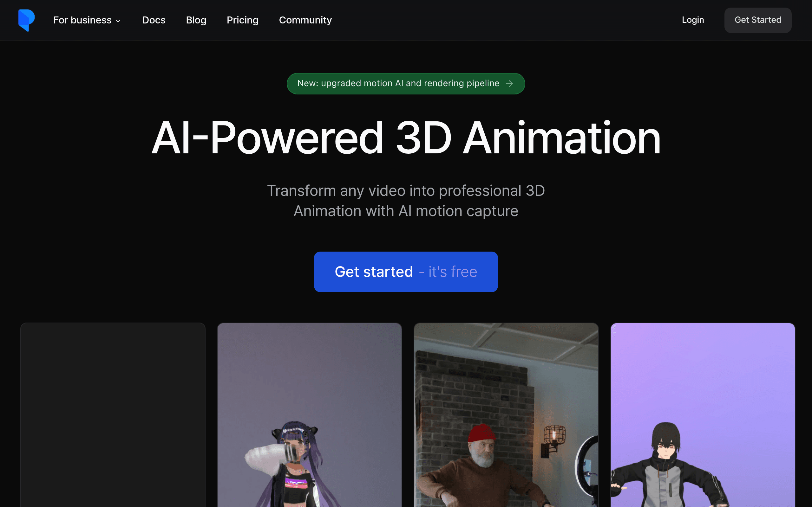Click the Get Started navbar button
This screenshot has width=812, height=507.
[x=758, y=20]
